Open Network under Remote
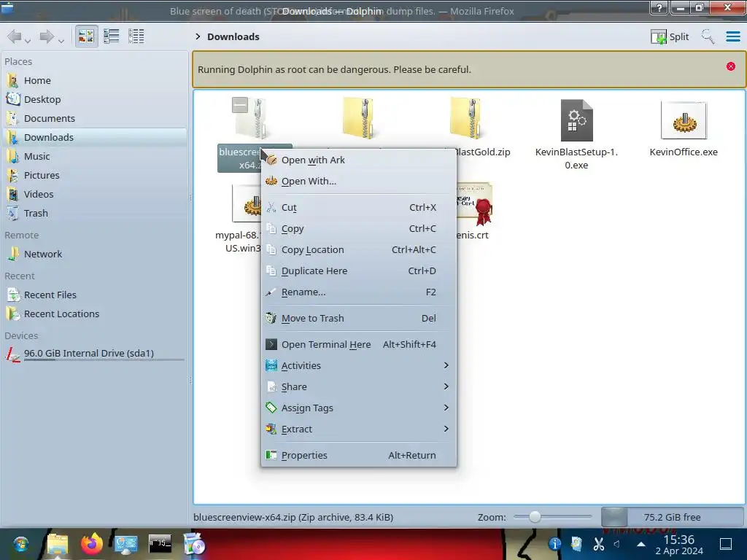The height and width of the screenshot is (560, 747). [96, 254]
